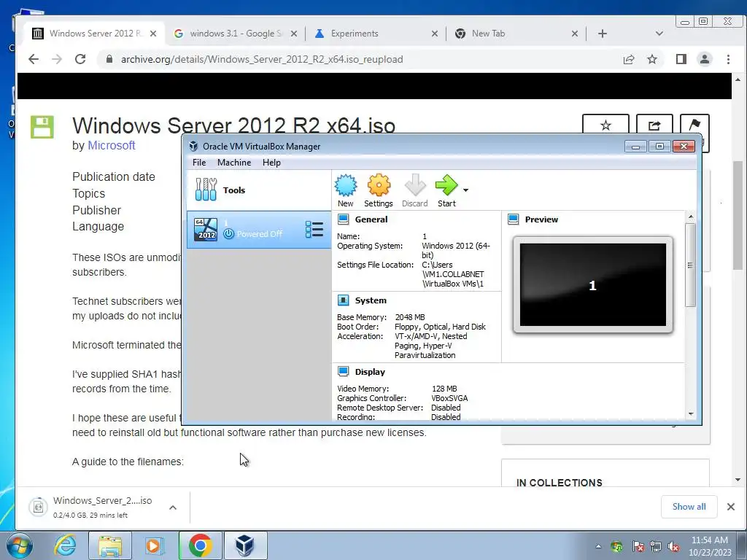This screenshot has height=560, width=747.
Task: Switch to the Experiments tab
Action: pyautogui.click(x=376, y=34)
